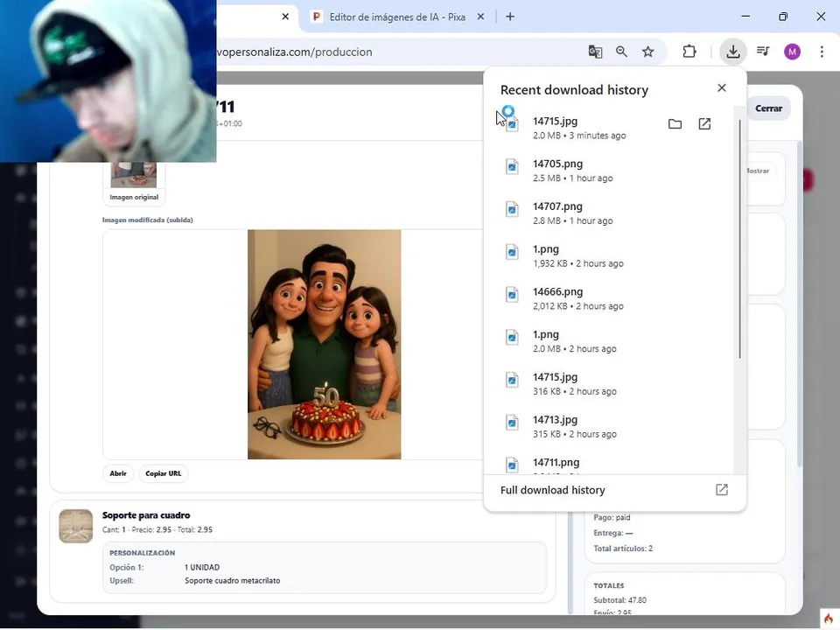
Task: Click file icon of 14711.png download
Action: [512, 465]
